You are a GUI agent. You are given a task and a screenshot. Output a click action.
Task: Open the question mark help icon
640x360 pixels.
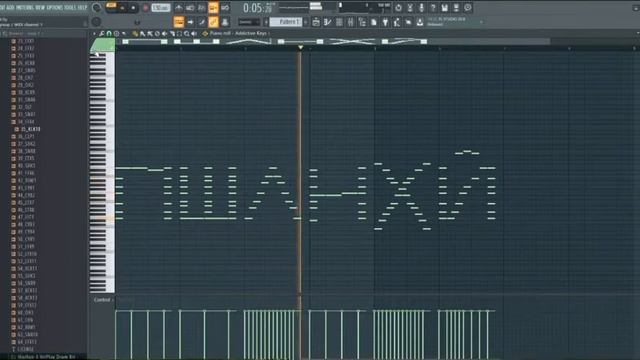click(x=433, y=7)
